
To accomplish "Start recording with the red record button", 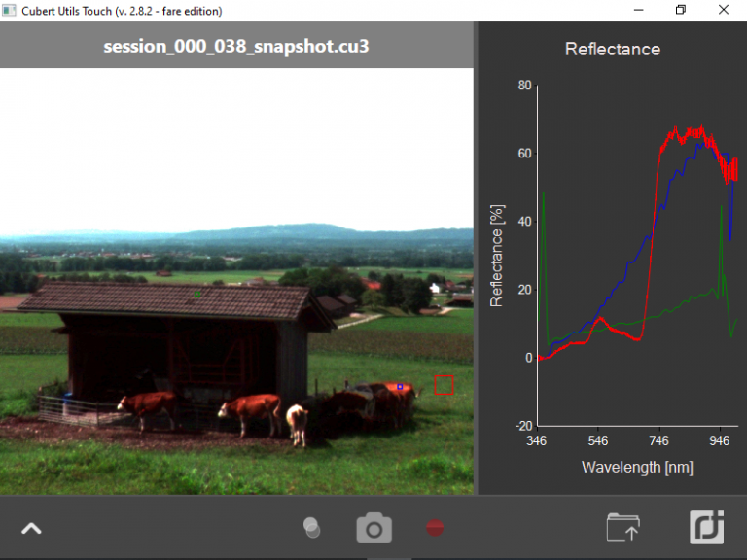I will click(x=435, y=528).
